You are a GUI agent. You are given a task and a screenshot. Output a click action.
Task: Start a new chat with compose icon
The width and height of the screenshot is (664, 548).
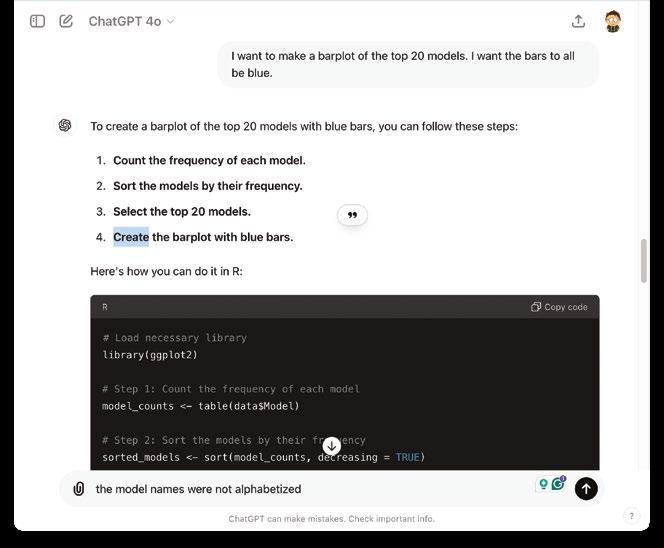click(66, 21)
